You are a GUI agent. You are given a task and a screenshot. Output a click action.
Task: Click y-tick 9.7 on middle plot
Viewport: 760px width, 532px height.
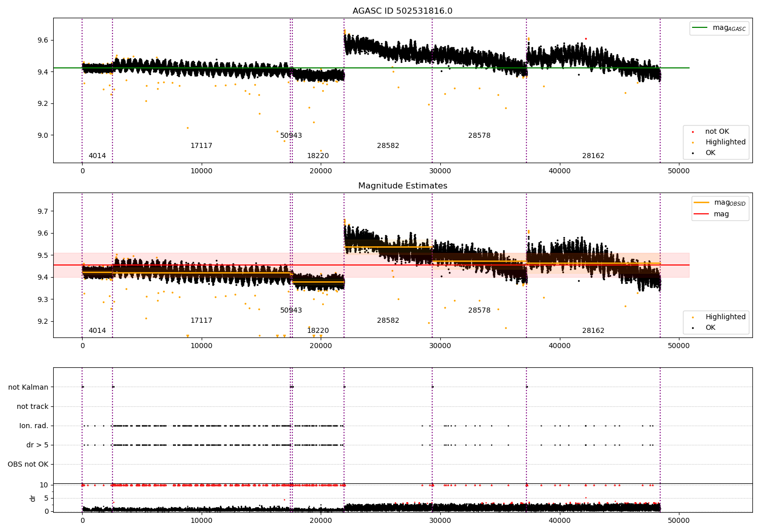[x=42, y=211]
